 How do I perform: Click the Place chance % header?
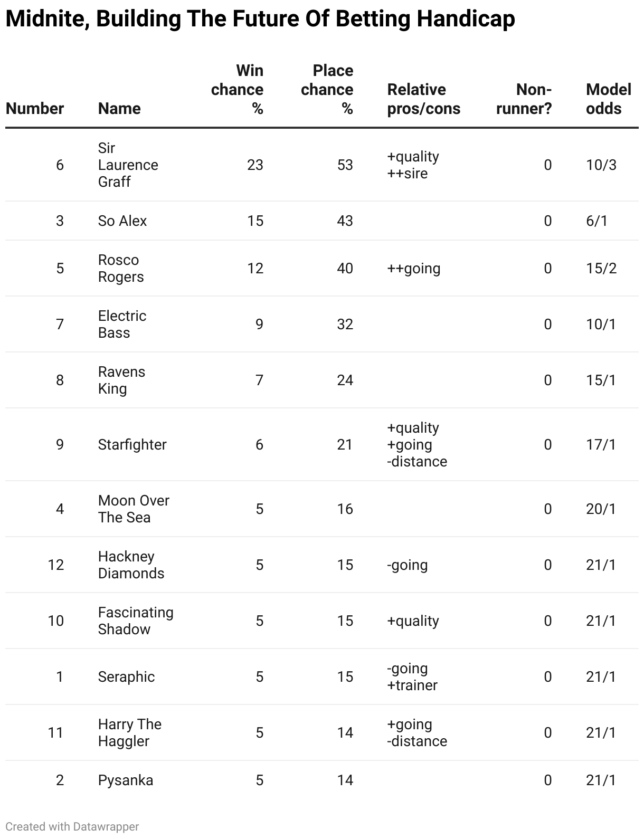point(327,89)
